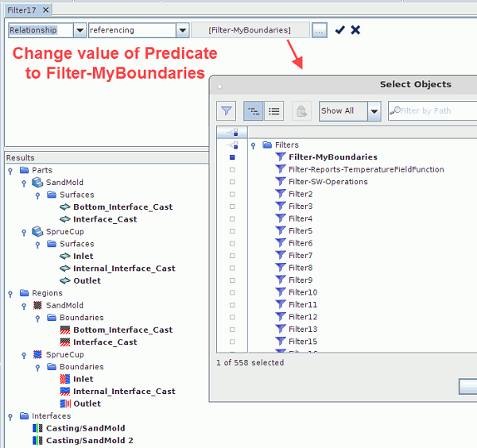
Task: Click the Bottom_Interface_Cast surface icon under Parts
Action: point(65,207)
